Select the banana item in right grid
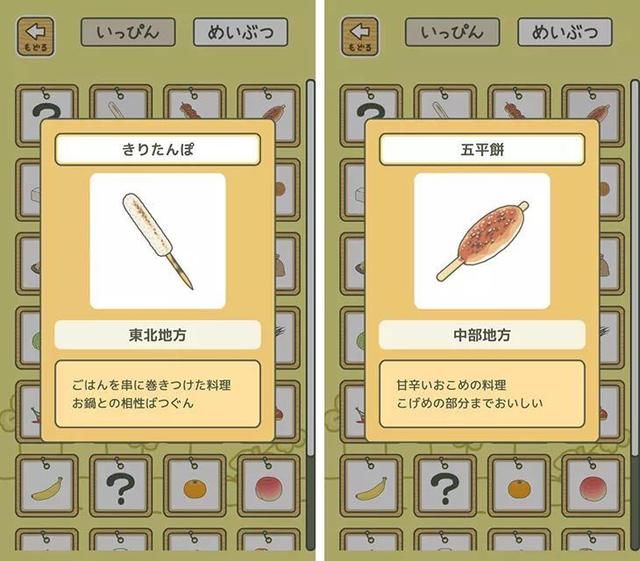 click(x=371, y=487)
